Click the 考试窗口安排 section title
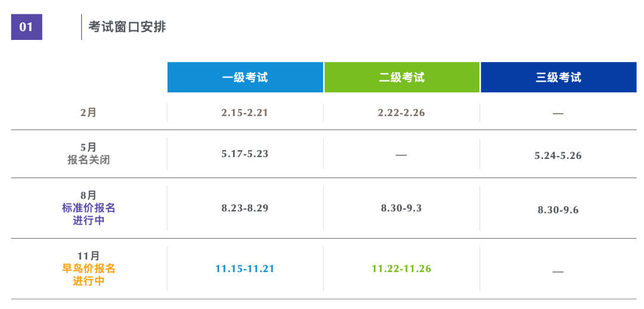 [x=127, y=27]
